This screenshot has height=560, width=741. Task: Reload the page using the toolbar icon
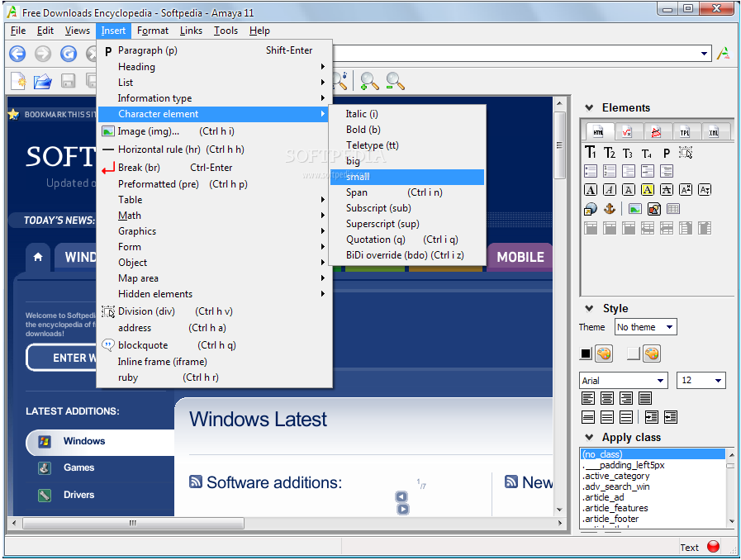(x=69, y=54)
